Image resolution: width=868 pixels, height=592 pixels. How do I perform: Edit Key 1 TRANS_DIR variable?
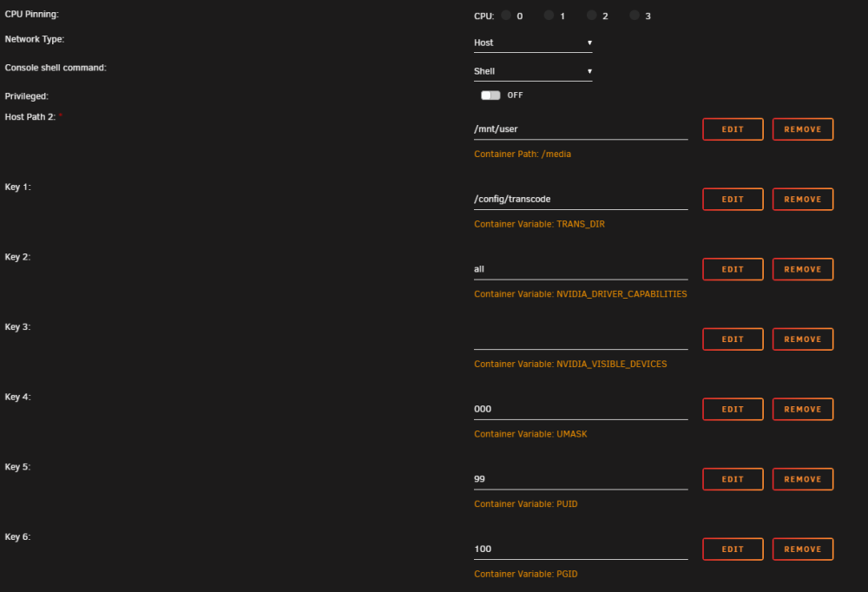coord(733,200)
